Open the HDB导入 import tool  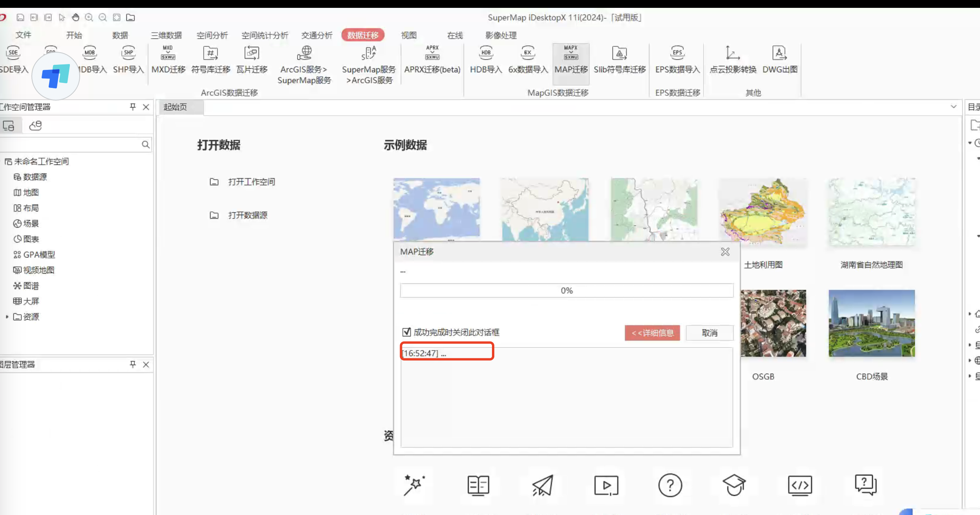pyautogui.click(x=486, y=60)
